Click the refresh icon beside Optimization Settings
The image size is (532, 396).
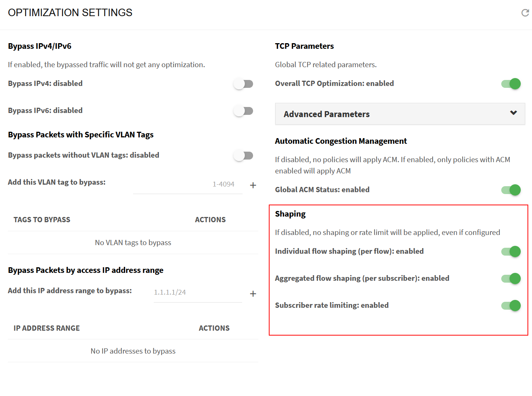point(525,13)
